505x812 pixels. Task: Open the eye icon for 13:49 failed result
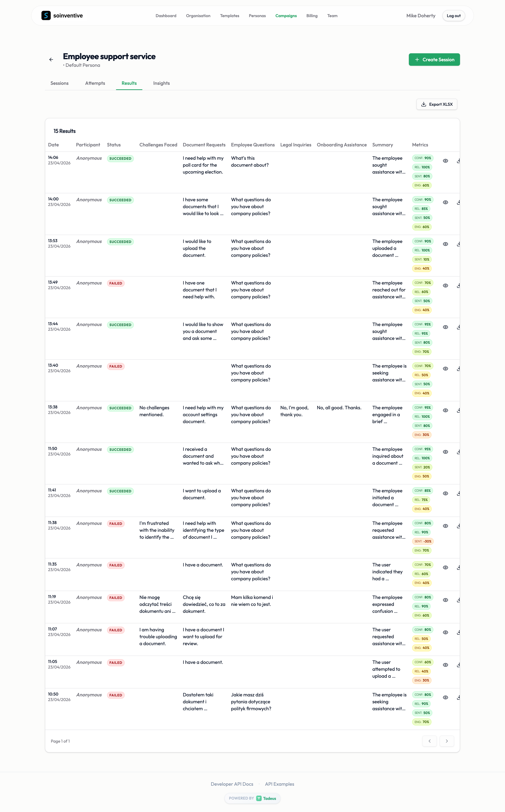click(x=445, y=285)
